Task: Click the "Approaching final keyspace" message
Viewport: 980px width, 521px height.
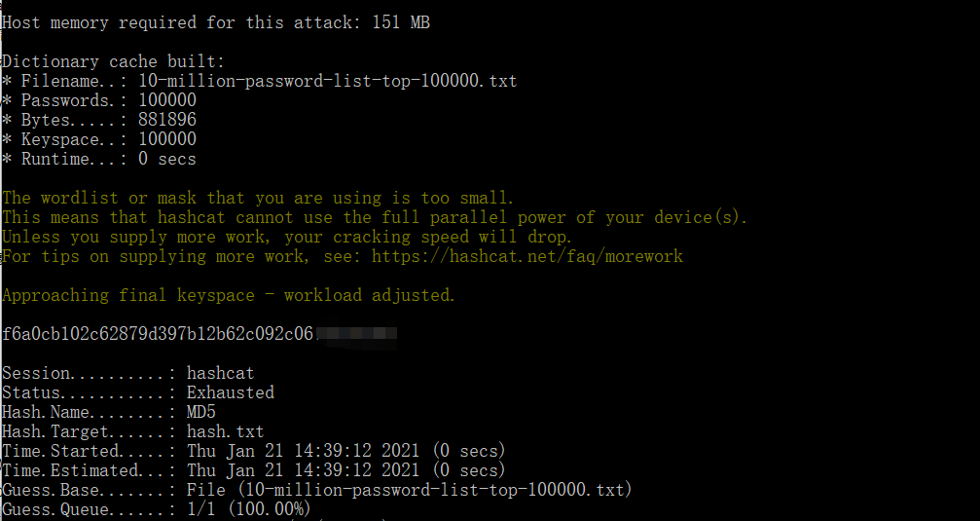Action: 229,295
